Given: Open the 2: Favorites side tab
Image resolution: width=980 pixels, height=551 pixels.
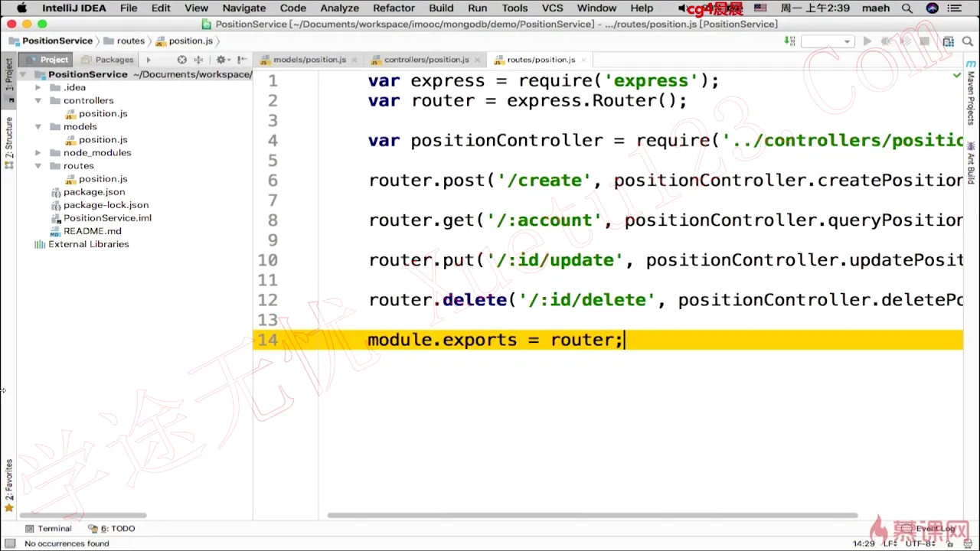Looking at the screenshot, I should (x=9, y=485).
